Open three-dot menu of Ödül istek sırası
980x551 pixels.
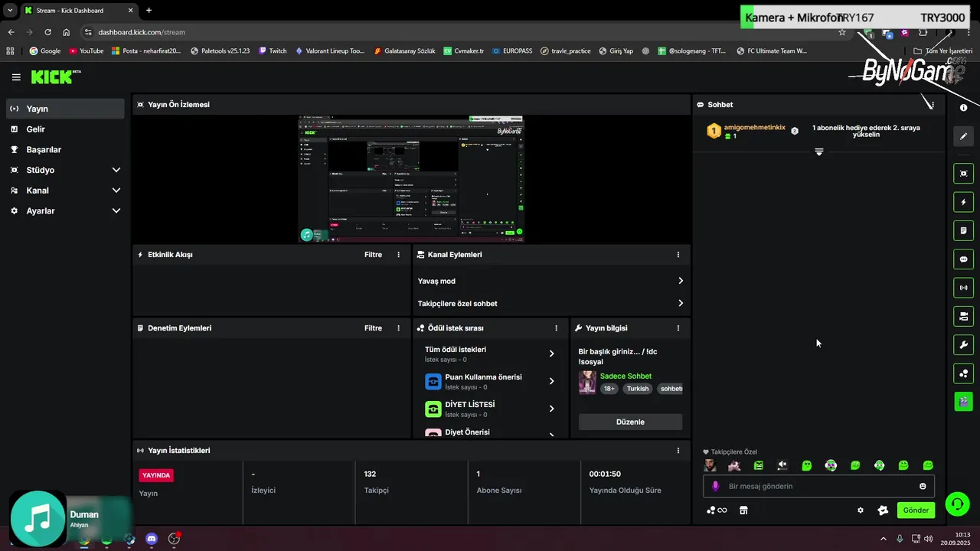pos(557,328)
